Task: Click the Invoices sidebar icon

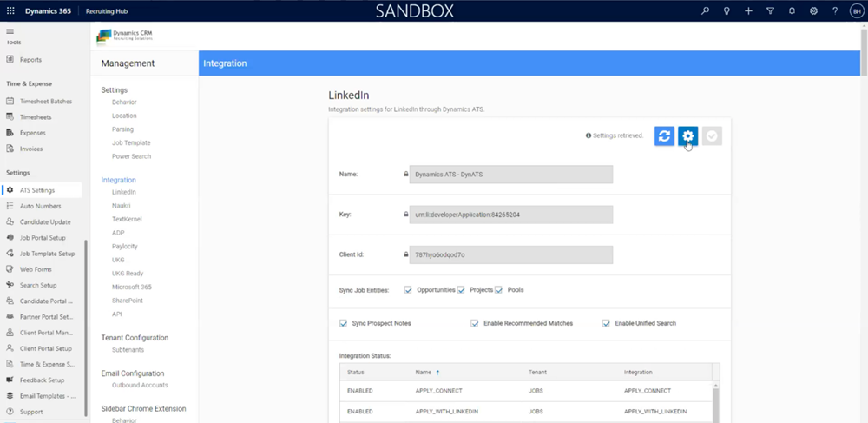Action: click(x=10, y=149)
